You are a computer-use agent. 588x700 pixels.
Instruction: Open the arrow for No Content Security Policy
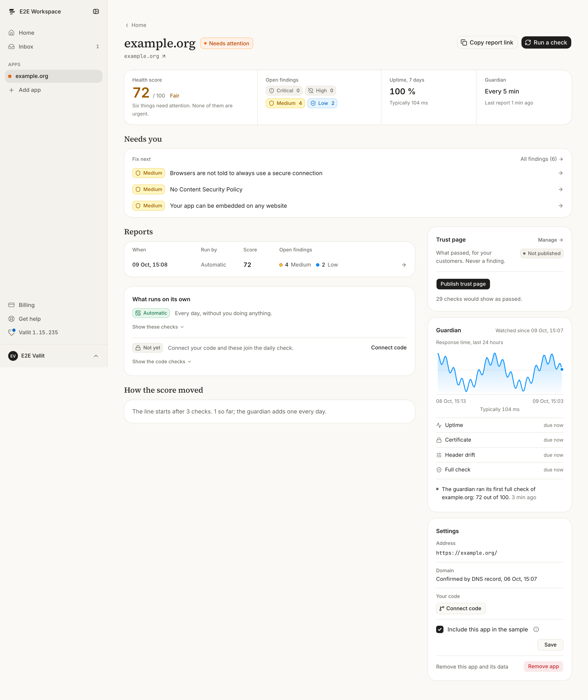(560, 189)
